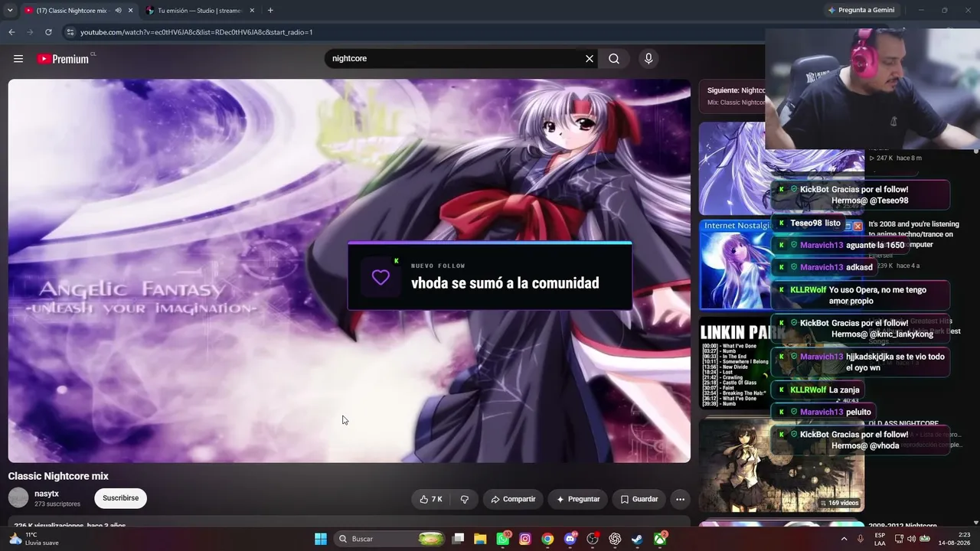
Task: Open Xbox app from the taskbar
Action: pyautogui.click(x=660, y=539)
